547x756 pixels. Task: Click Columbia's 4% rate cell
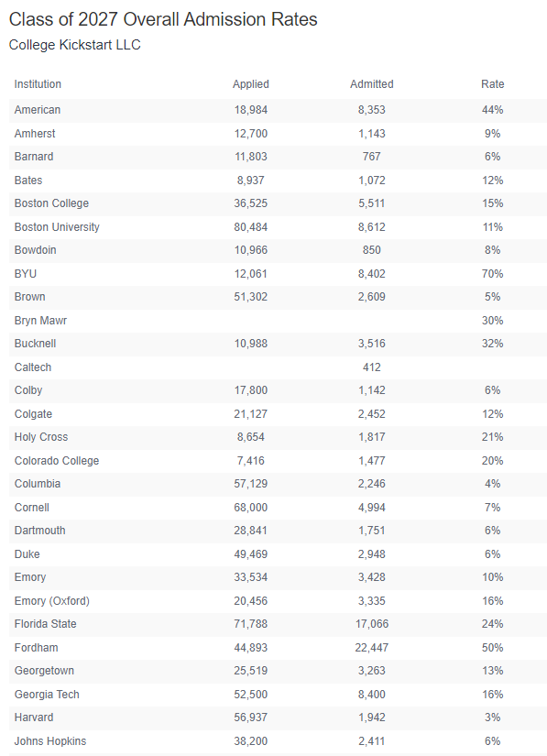[493, 484]
